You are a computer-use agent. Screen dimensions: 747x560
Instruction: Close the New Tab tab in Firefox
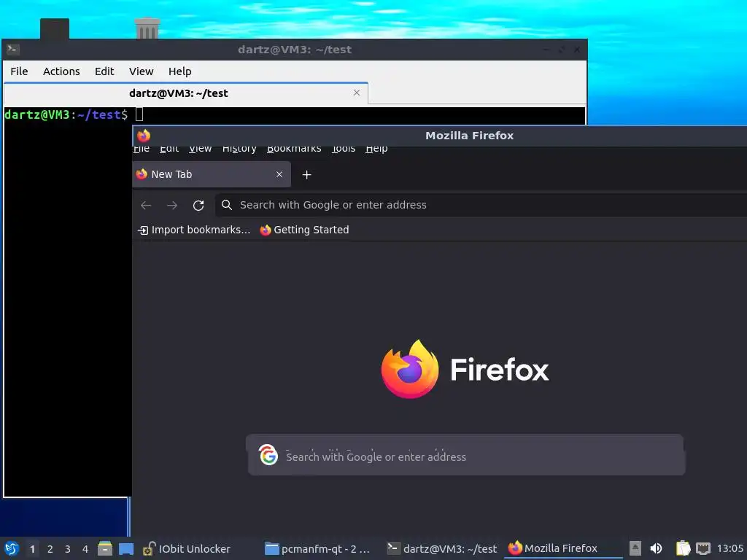279,174
